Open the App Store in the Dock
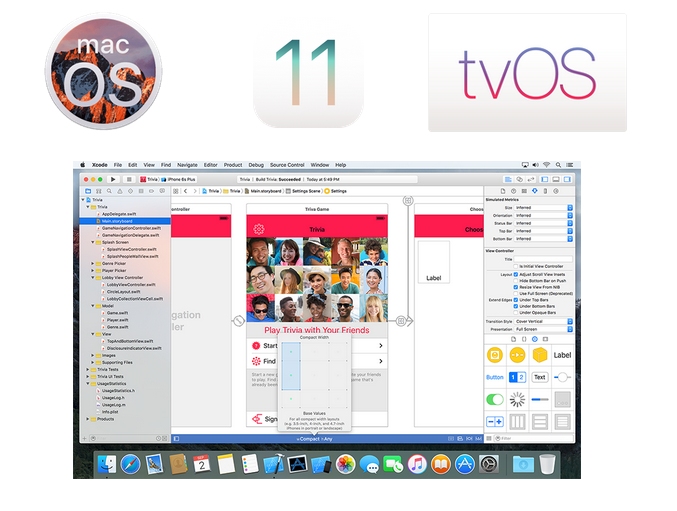677x511 pixels. click(x=465, y=464)
